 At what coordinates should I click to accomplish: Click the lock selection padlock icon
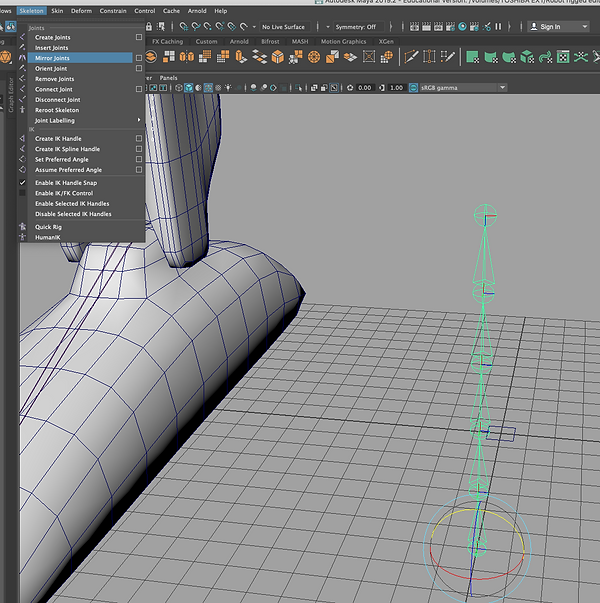point(149,27)
